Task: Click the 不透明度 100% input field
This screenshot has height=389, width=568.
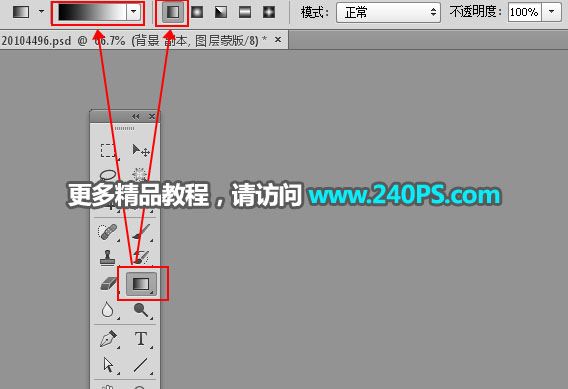Action: pyautogui.click(x=525, y=12)
